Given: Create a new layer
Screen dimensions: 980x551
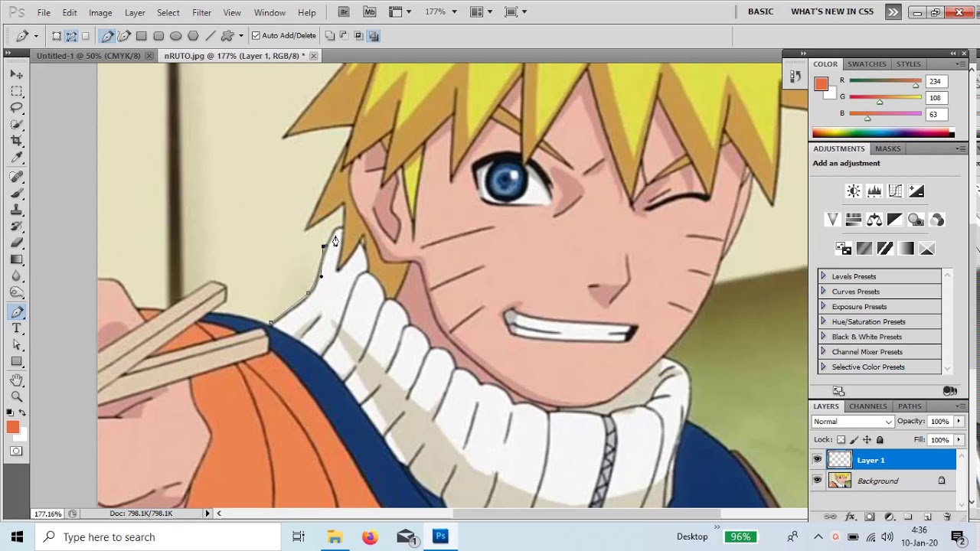Looking at the screenshot, I should 927,517.
